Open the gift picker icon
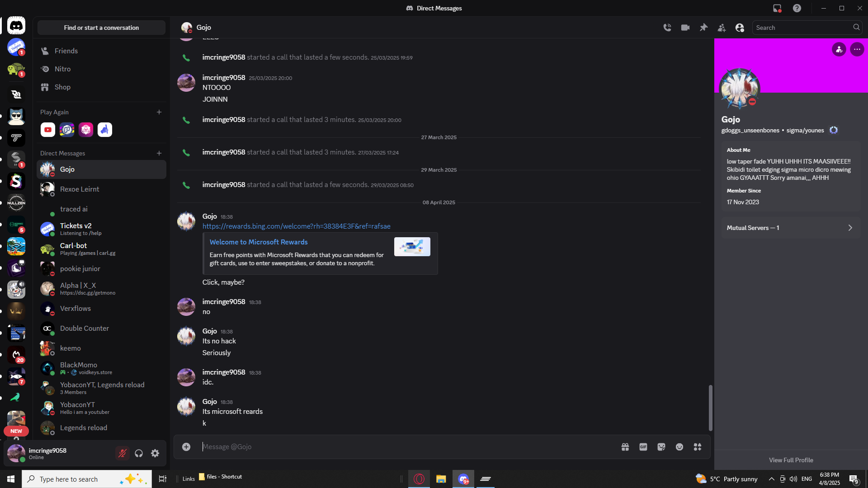 [x=625, y=447]
